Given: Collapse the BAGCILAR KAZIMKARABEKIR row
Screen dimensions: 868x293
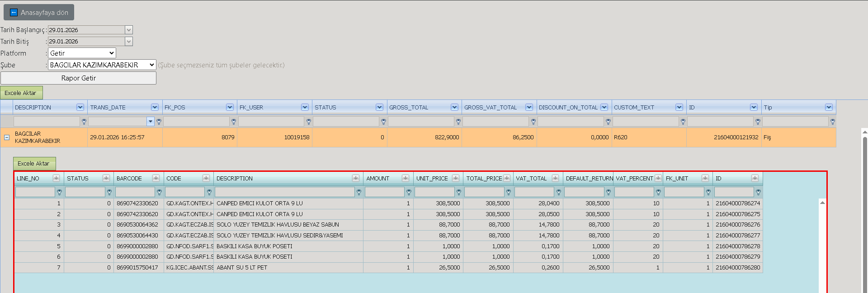Looking at the screenshot, I should coord(7,137).
